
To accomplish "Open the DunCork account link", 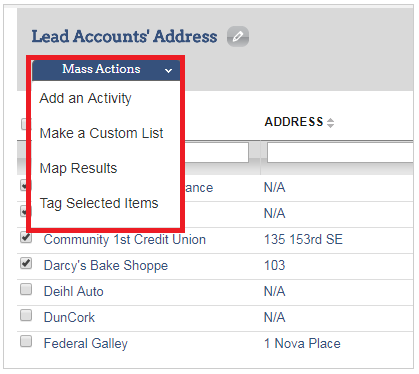I will tap(69, 318).
